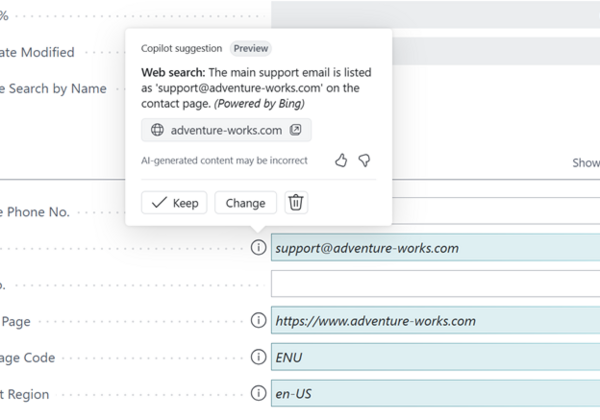Click the Format Region field showing en-US
The width and height of the screenshot is (600, 420).
(435, 393)
